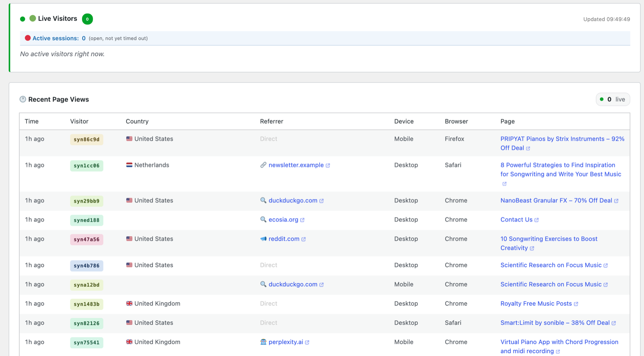Click the Country column header
Viewport: 644px width, 356px height.
coord(137,121)
